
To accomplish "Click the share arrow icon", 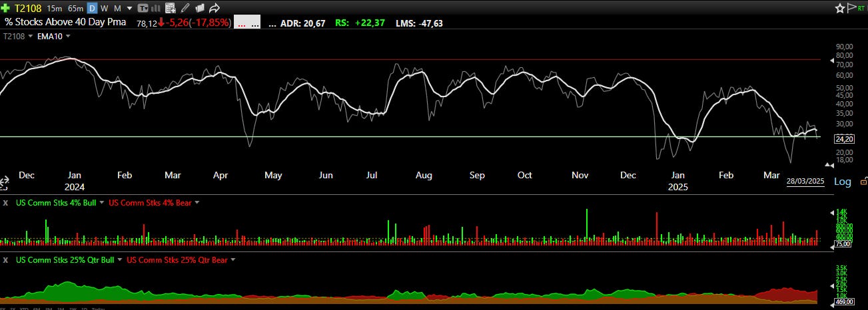I will pos(215,9).
